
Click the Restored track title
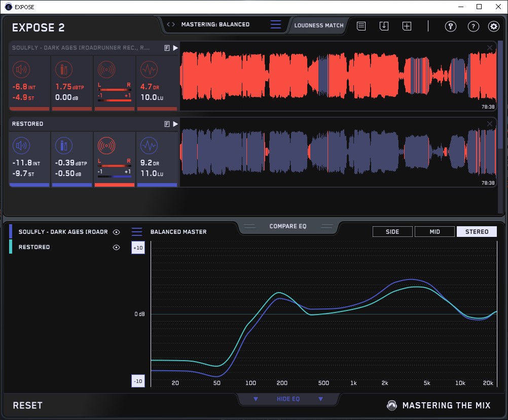click(27, 124)
